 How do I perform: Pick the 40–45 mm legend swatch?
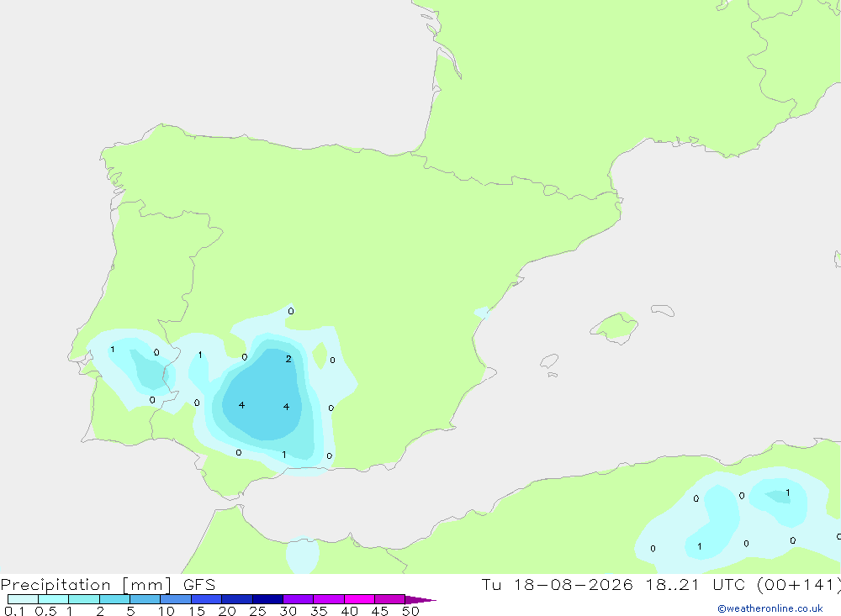(359, 599)
